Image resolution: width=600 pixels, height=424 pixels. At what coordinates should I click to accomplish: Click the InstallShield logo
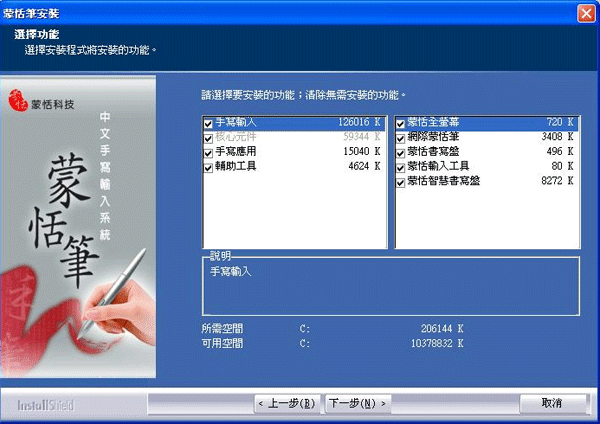tap(46, 405)
